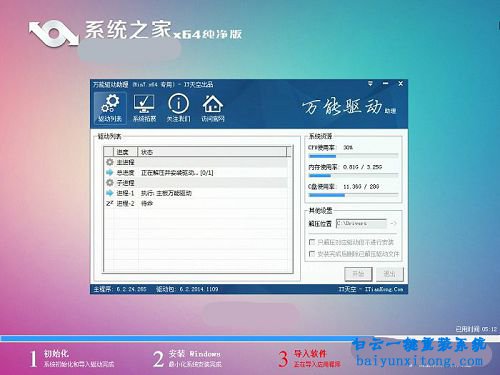Click the 系统之家 arrow logo
This screenshot has height=375, width=500.
pos(54,33)
